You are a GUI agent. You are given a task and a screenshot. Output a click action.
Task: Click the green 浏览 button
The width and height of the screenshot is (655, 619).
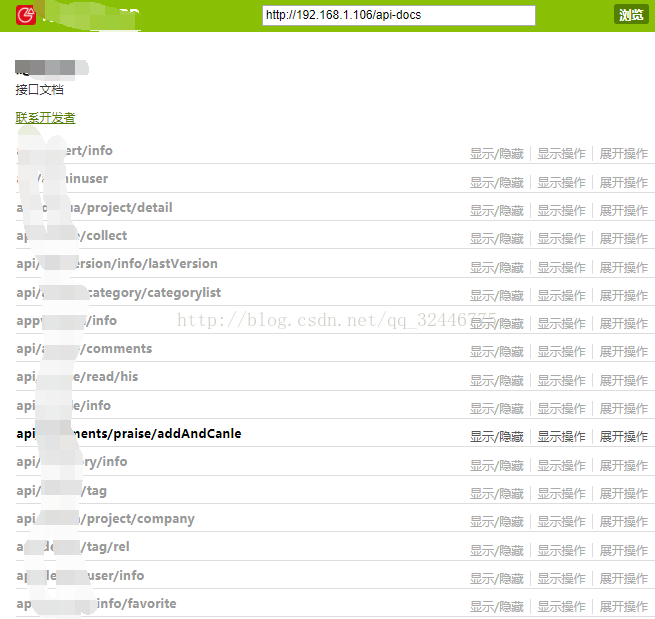click(x=631, y=15)
